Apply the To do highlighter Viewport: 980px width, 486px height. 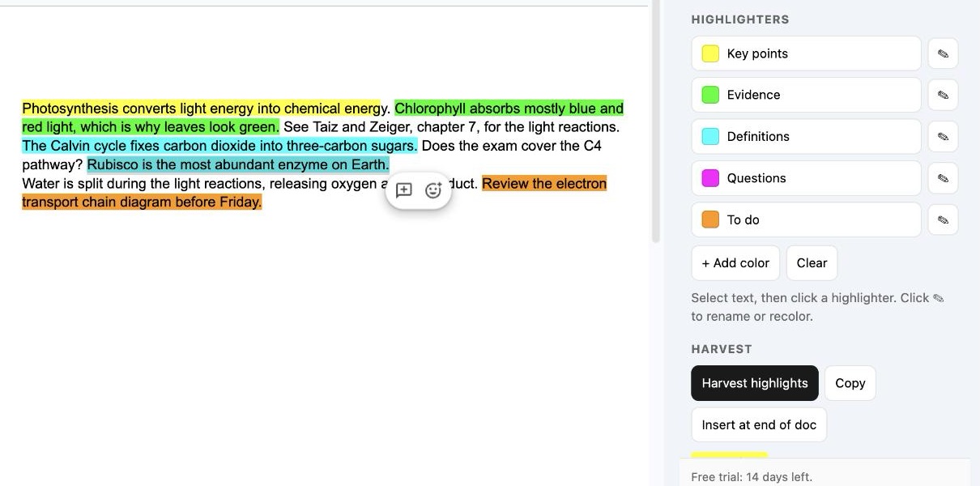coord(806,220)
